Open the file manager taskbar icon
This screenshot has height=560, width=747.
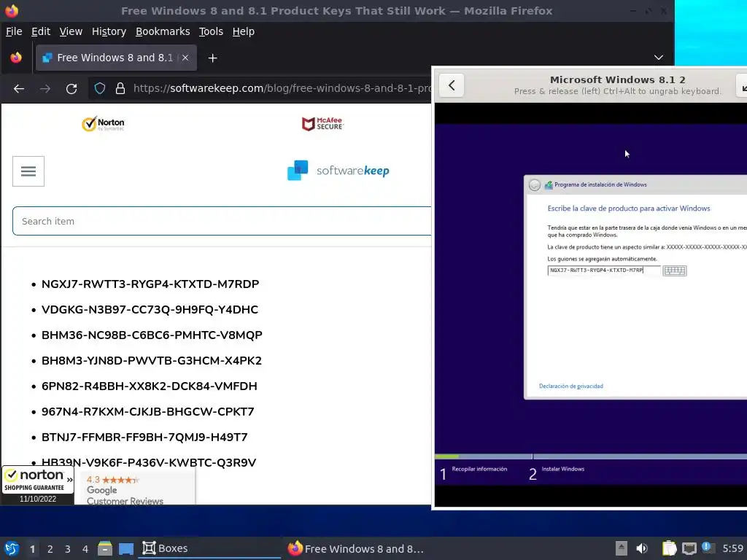(105, 548)
